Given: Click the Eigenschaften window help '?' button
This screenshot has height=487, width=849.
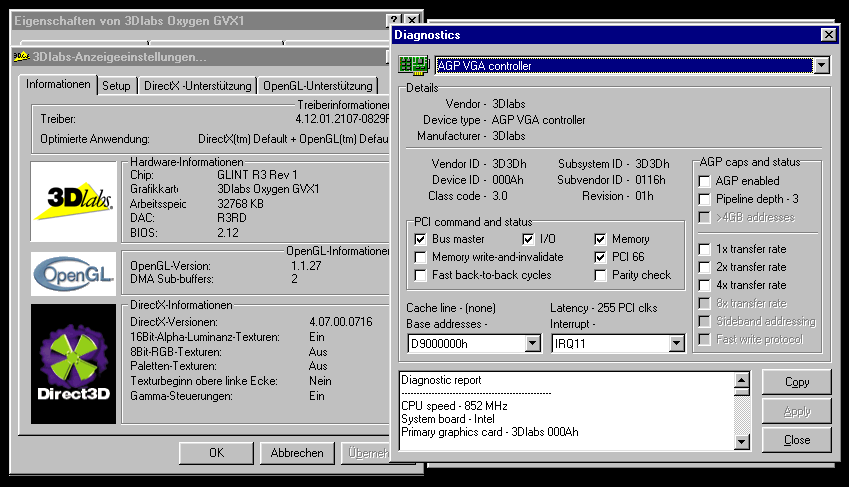Looking at the screenshot, I should pyautogui.click(x=394, y=21).
